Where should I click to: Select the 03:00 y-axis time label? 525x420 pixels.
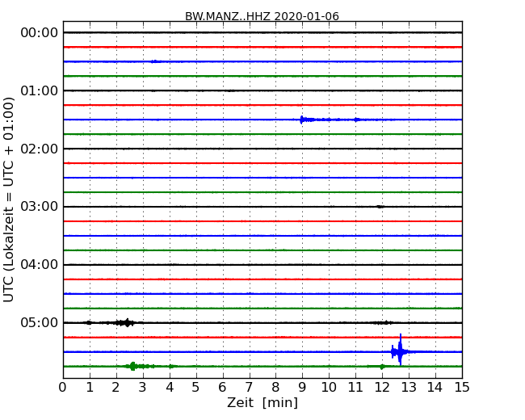[39, 207]
